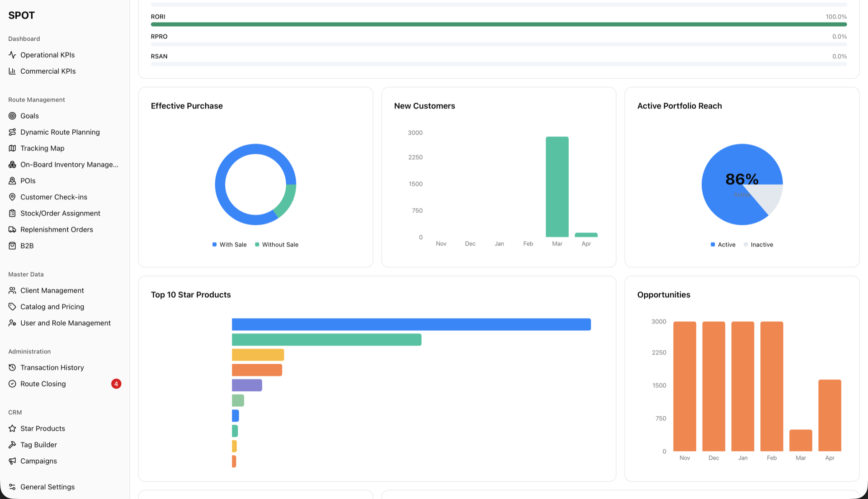The width and height of the screenshot is (868, 499).
Task: Open Catalog and Pricing
Action: (52, 307)
